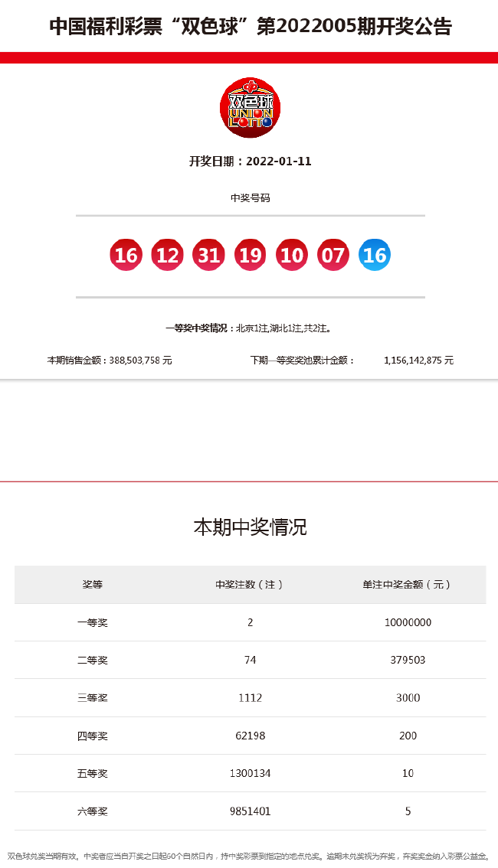The width and height of the screenshot is (498, 868).
Task: Click the draw date 2022-01-11 text
Action: tap(250, 162)
